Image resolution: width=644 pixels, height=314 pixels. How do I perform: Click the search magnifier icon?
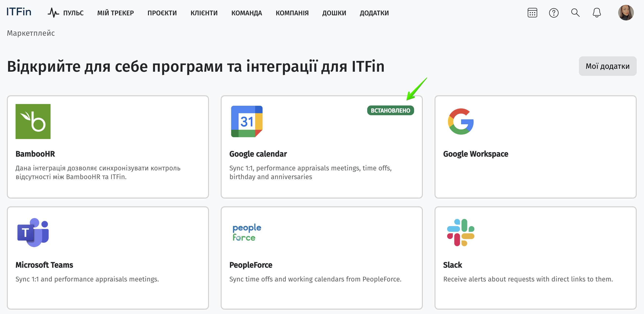[575, 12]
